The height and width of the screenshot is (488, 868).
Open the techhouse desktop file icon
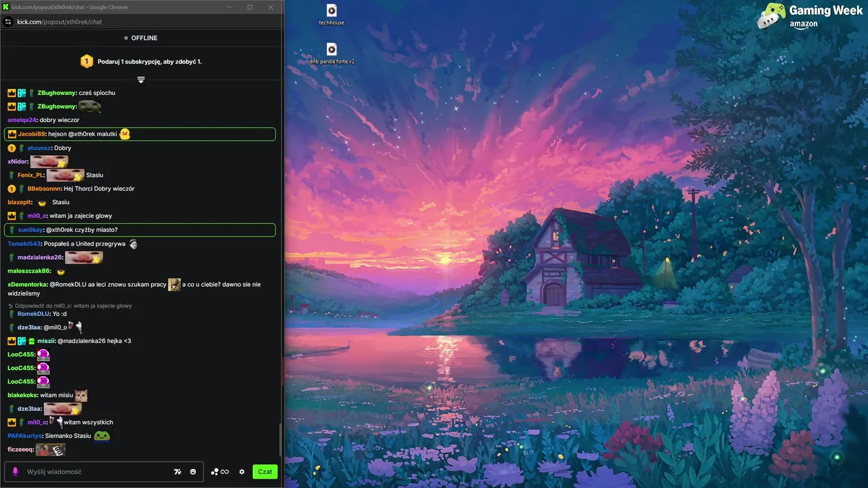point(332,14)
